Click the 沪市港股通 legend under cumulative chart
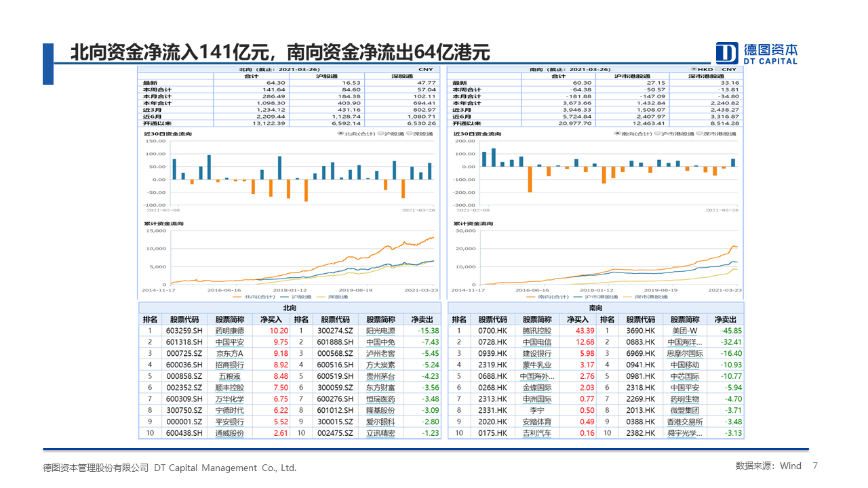 pyautogui.click(x=596, y=296)
